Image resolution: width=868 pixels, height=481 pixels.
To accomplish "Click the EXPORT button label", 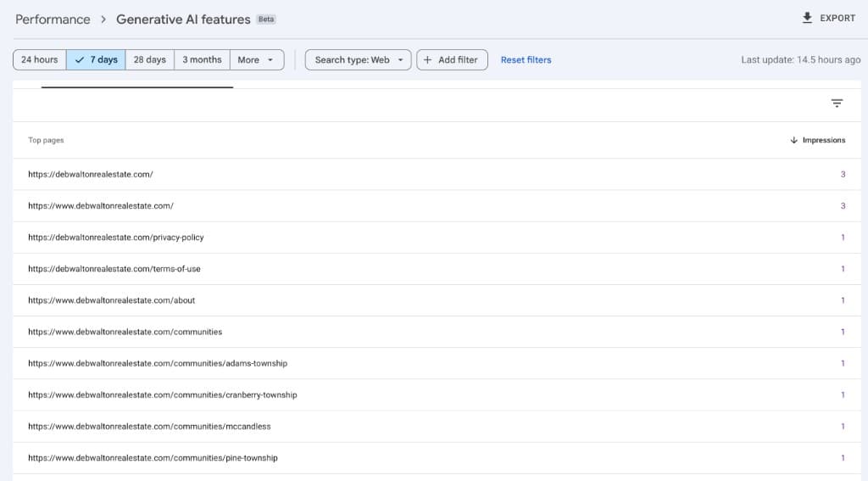I will coord(837,19).
